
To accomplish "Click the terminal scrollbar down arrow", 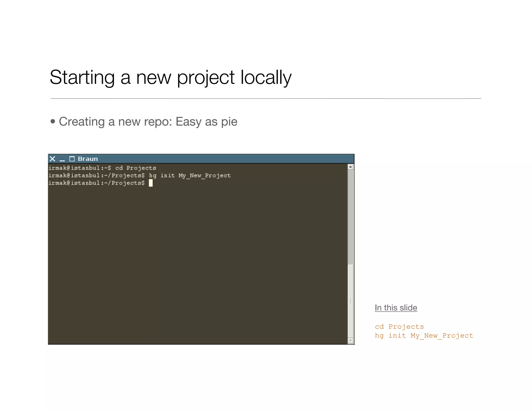I will pyautogui.click(x=350, y=340).
